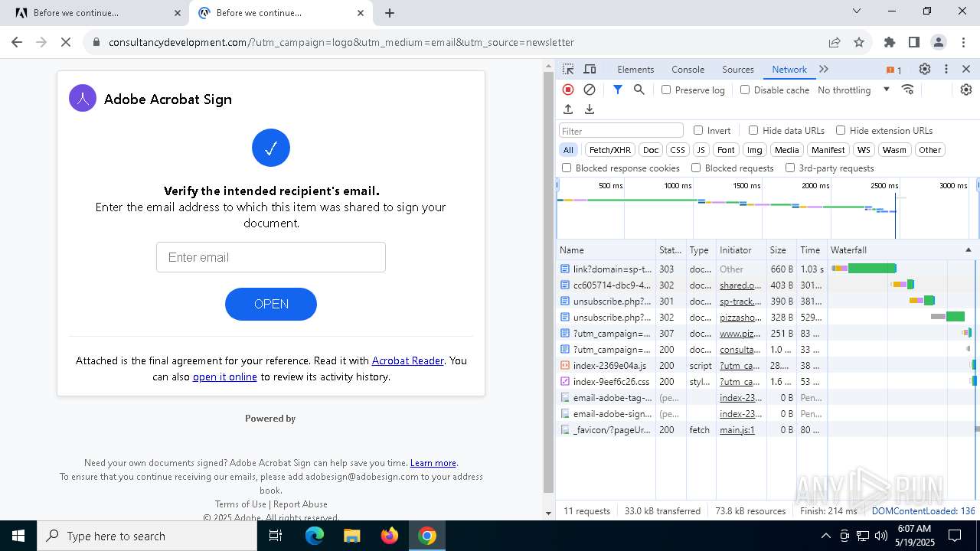
Task: Switch to the Console tab
Action: [x=688, y=69]
